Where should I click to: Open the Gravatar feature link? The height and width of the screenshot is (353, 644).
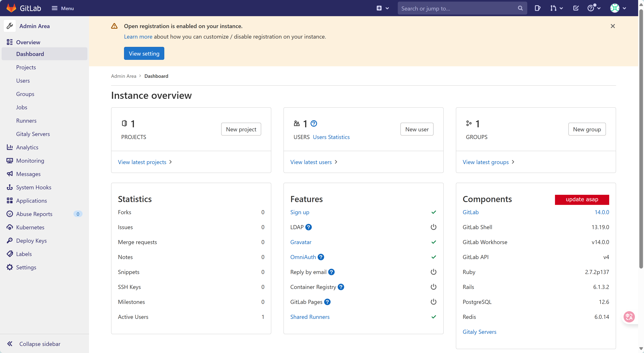(x=301, y=242)
